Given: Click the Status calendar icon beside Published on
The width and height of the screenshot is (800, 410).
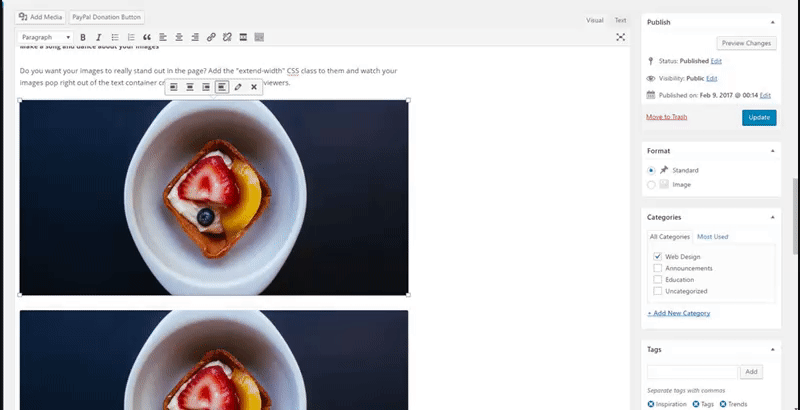Looking at the screenshot, I should pyautogui.click(x=651, y=95).
